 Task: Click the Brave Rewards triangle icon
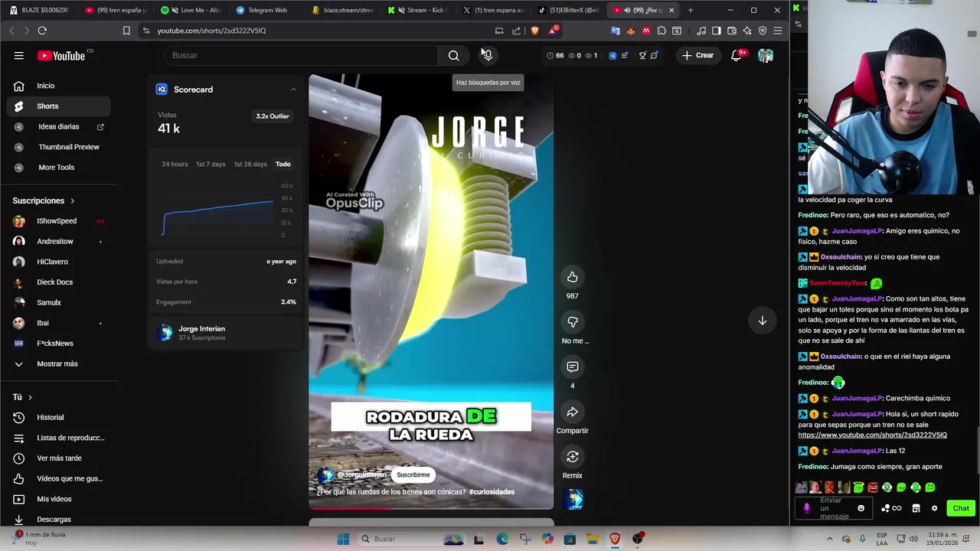tap(552, 31)
